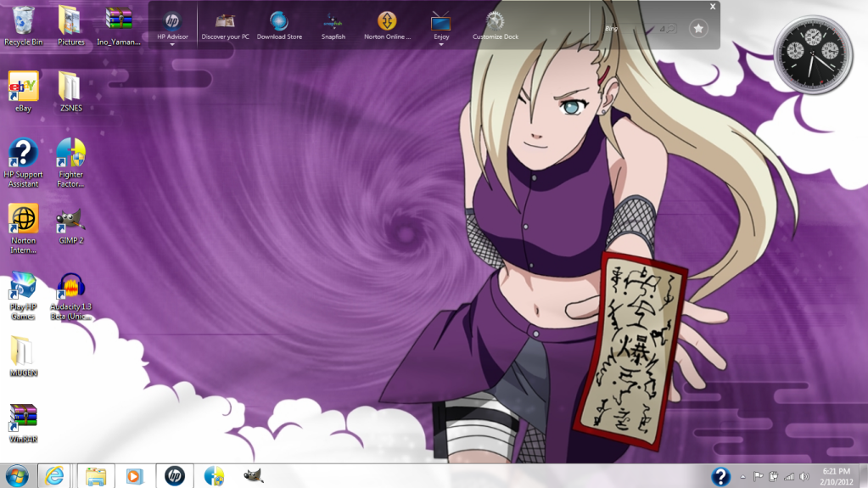Screen dimensions: 868x488
Task: Launch Windows Media Player from the taskbar
Action: pyautogui.click(x=134, y=476)
